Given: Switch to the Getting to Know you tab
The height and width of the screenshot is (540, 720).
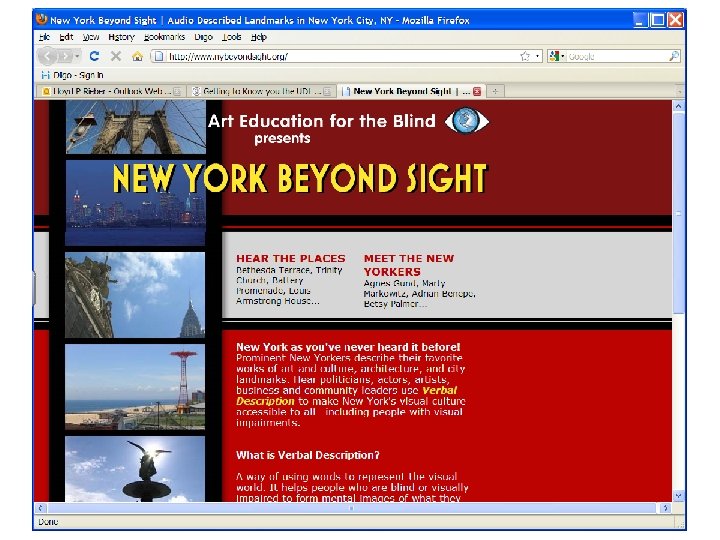Looking at the screenshot, I should [260, 91].
